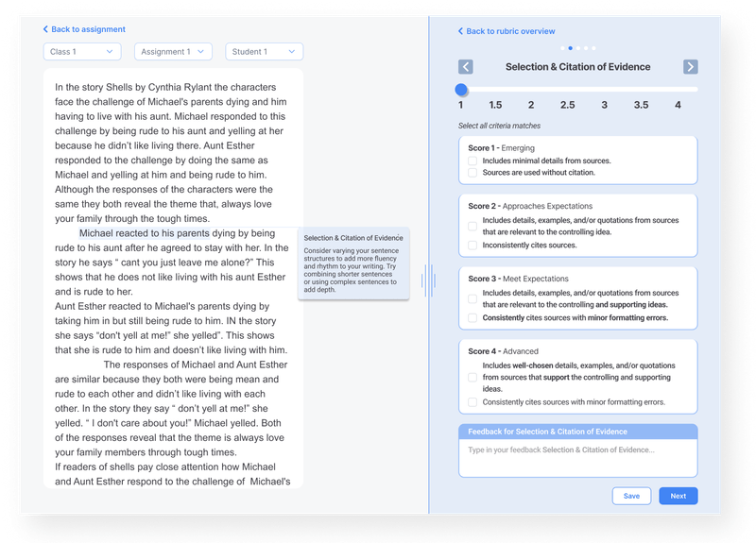Select the second pagination dot
The height and width of the screenshot is (543, 756).
pyautogui.click(x=571, y=48)
